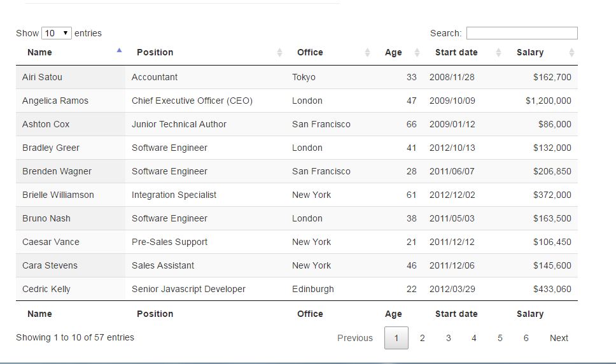Click the Start date column sort icon
The height and width of the screenshot is (364, 616).
(498, 52)
